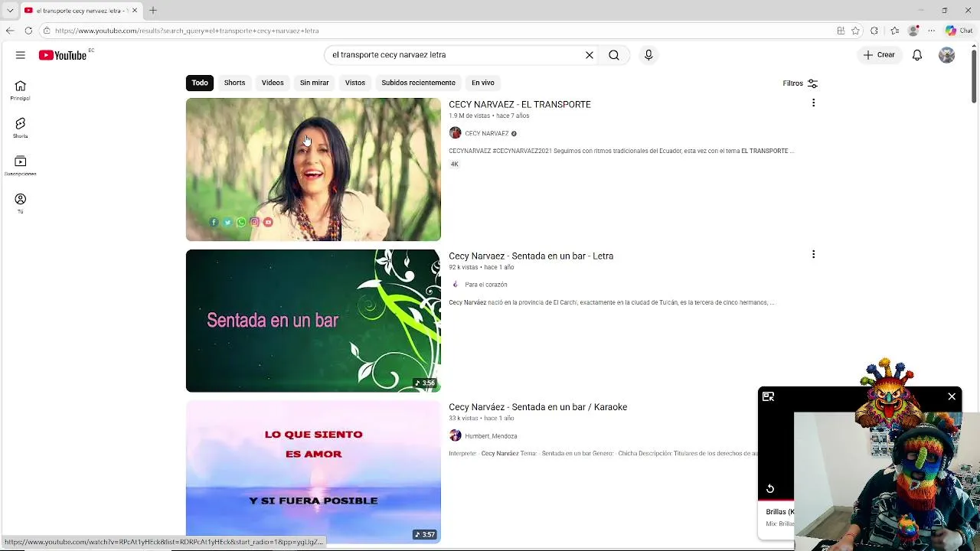Select the Sin mirar filter chip
Image resolution: width=980 pixels, height=551 pixels.
(314, 83)
